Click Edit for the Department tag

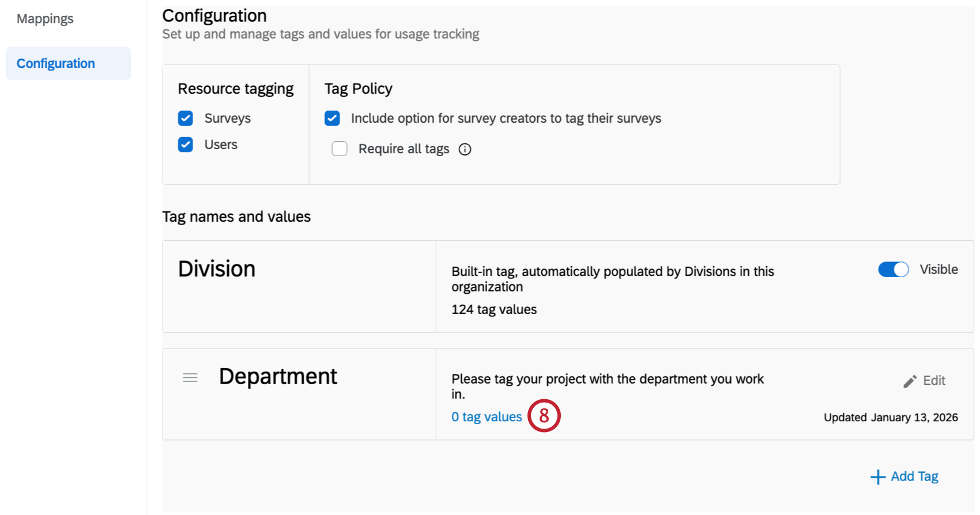[933, 381]
